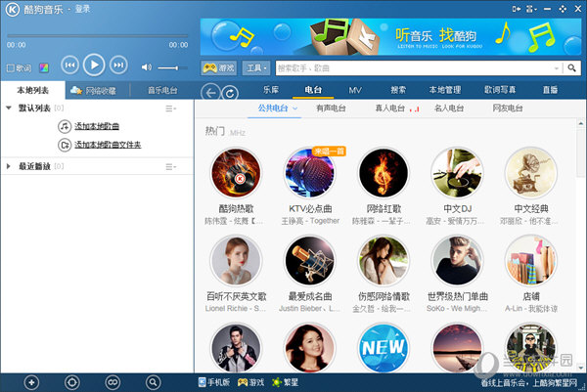Start playback with the play button

[x=94, y=65]
